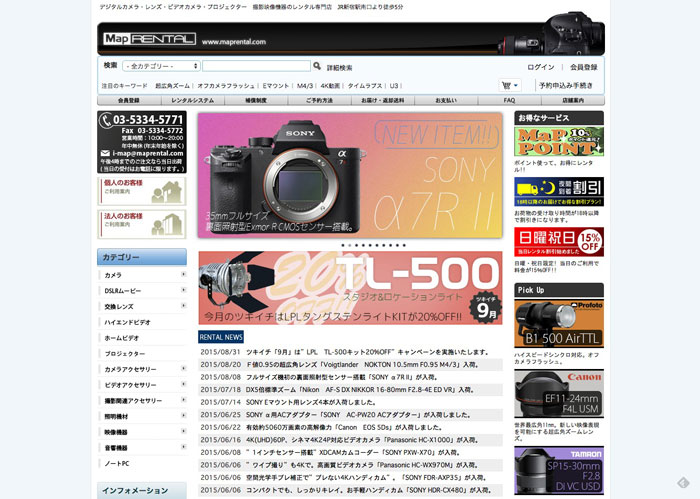Expand the 映像機器 category arrow

click(183, 431)
